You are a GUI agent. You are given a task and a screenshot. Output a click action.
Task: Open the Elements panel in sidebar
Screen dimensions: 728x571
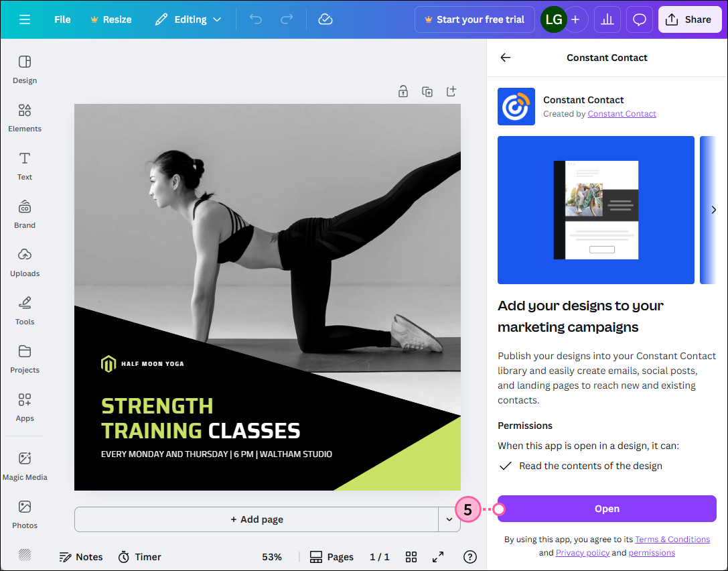click(x=25, y=117)
